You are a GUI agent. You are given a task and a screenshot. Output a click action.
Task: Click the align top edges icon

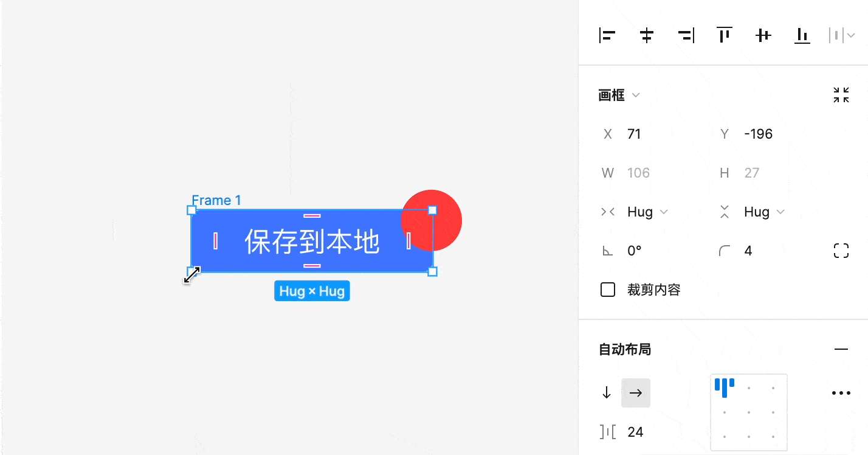pyautogui.click(x=724, y=35)
